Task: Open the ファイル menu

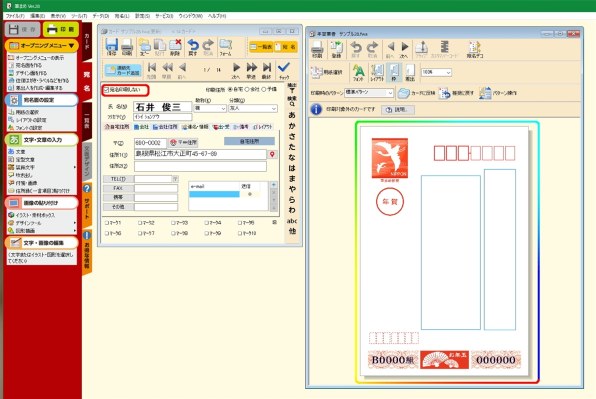Action: pyautogui.click(x=15, y=16)
